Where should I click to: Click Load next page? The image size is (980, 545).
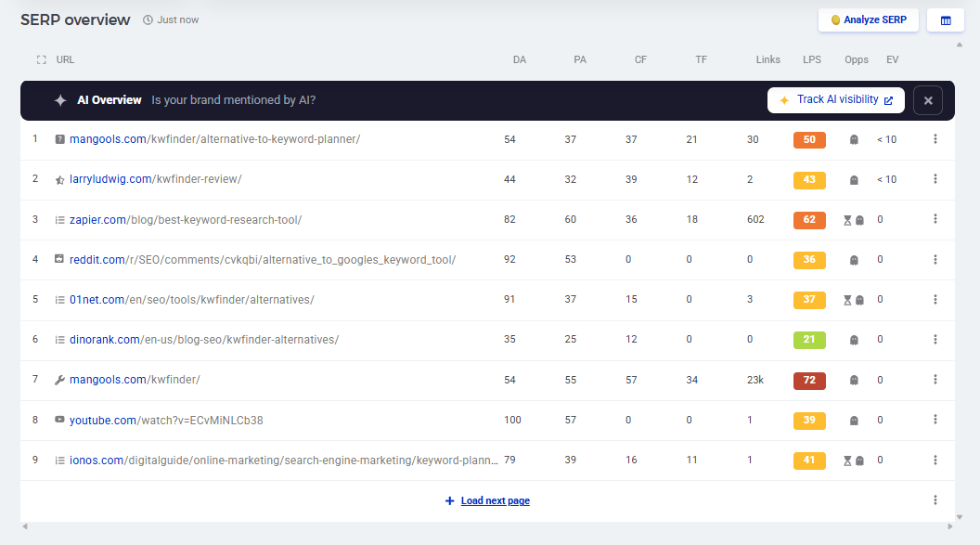click(x=487, y=500)
